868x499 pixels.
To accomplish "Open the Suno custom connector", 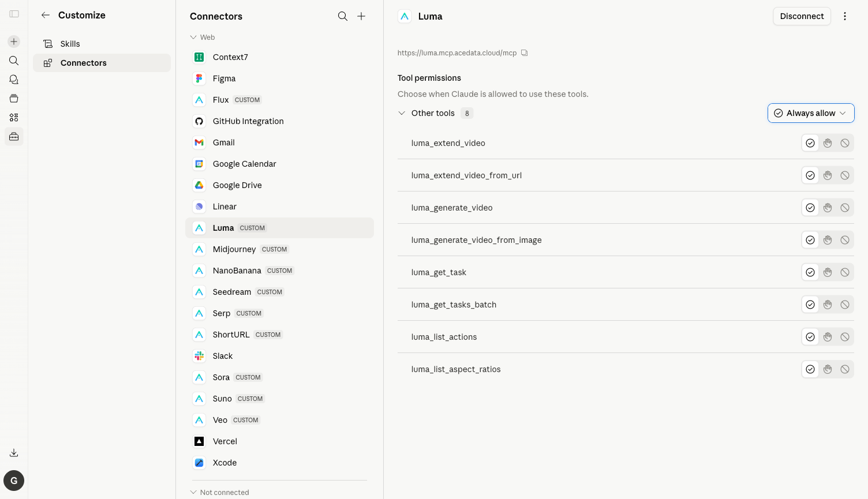I will (x=279, y=399).
